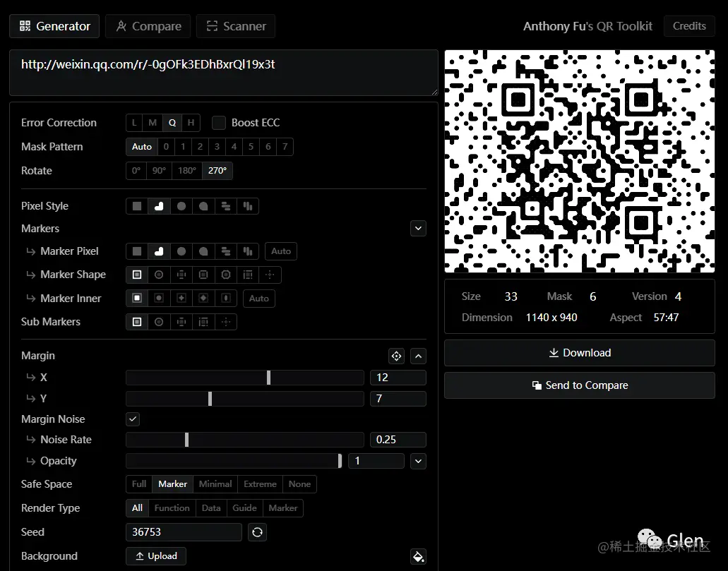
Task: Choose dot Marker Pixel icon
Action: tap(181, 251)
